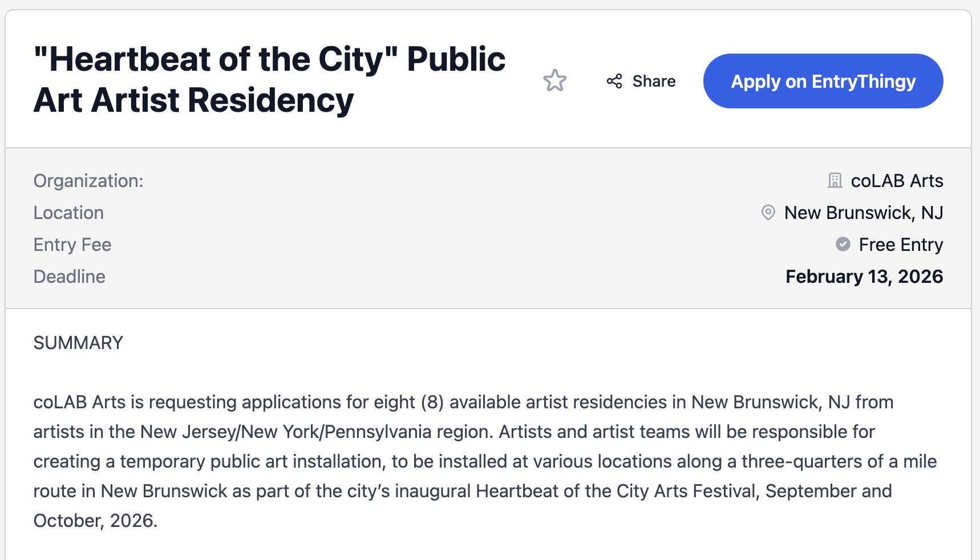Click the share network icon
Screen dimensions: 980x560
point(614,81)
